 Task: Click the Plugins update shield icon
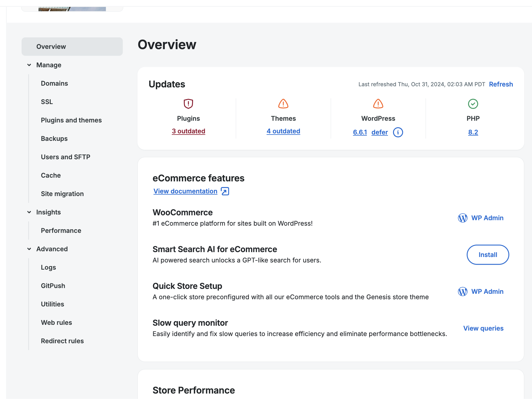[x=188, y=104]
